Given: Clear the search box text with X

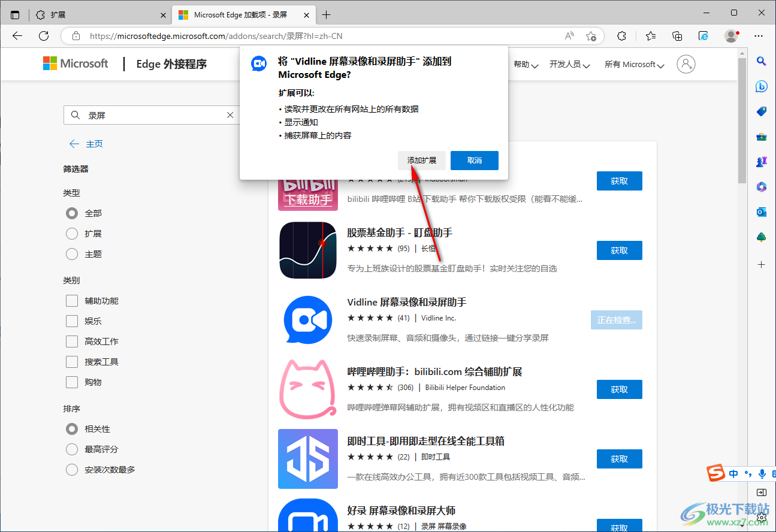Looking at the screenshot, I should (230, 115).
